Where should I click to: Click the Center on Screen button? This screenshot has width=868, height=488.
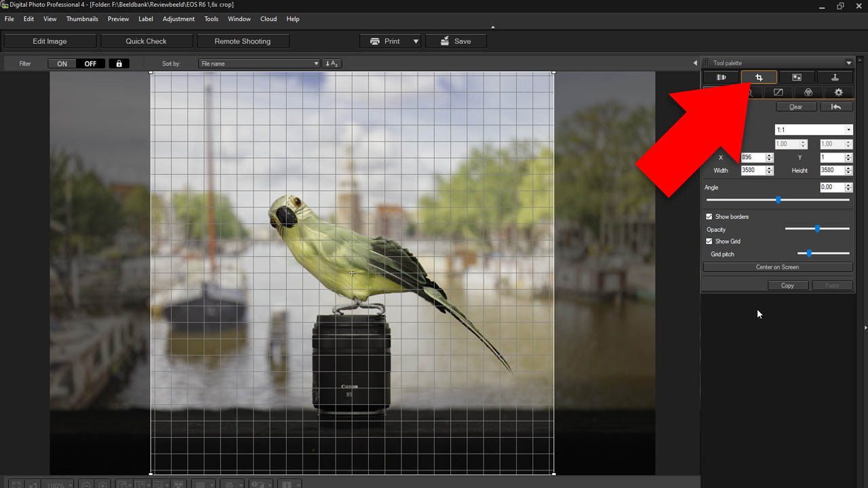coord(777,267)
